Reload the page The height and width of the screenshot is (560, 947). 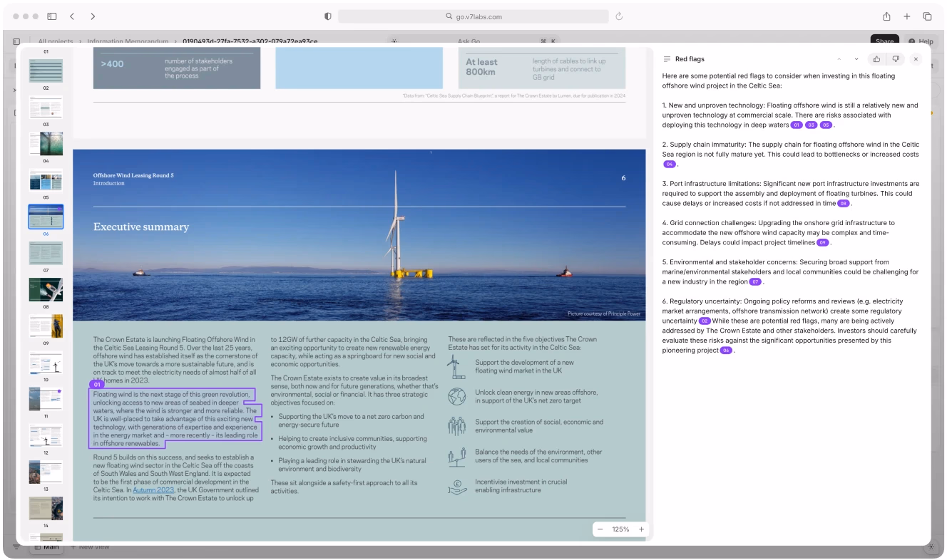(x=619, y=16)
